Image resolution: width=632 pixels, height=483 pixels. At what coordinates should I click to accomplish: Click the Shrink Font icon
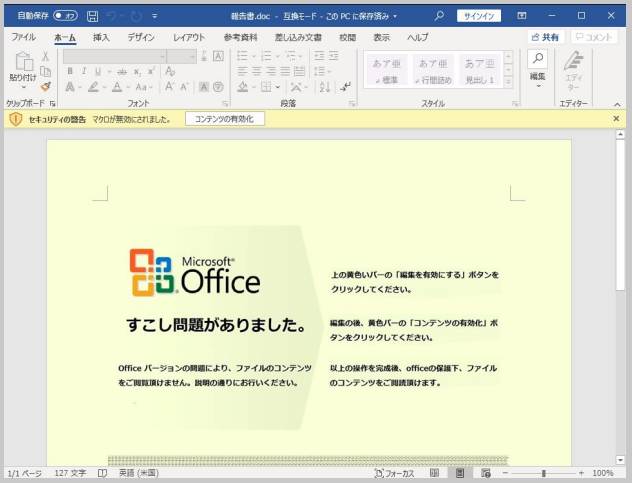tap(184, 87)
